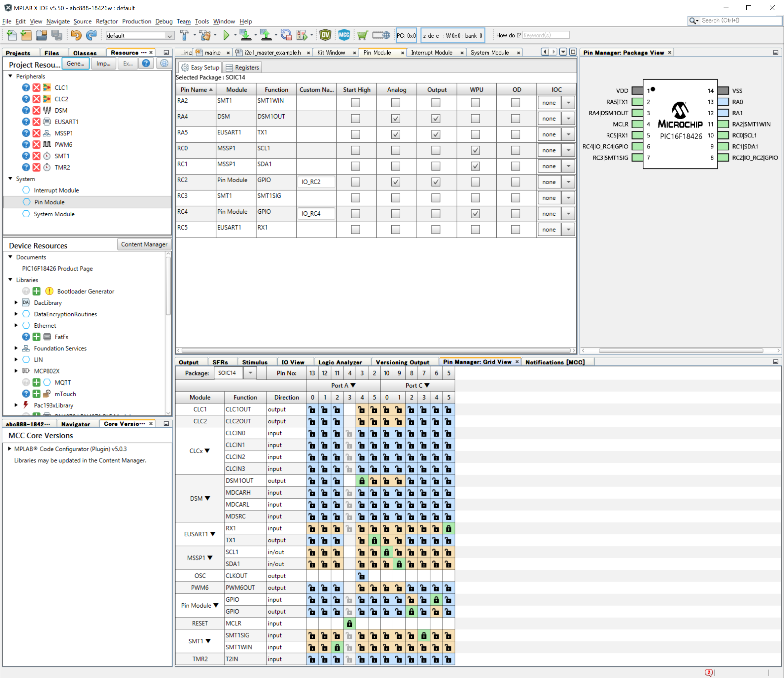The image size is (784, 678).
Task: Click the globe icon in Project Resources
Action: point(164,63)
